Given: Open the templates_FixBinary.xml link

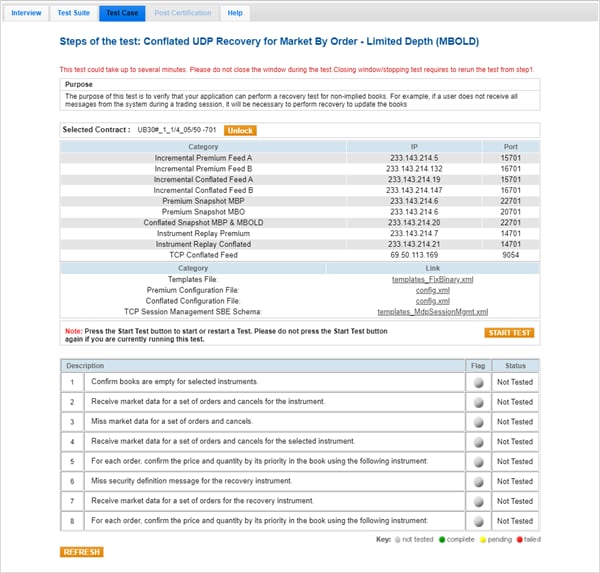Looking at the screenshot, I should [x=432, y=279].
